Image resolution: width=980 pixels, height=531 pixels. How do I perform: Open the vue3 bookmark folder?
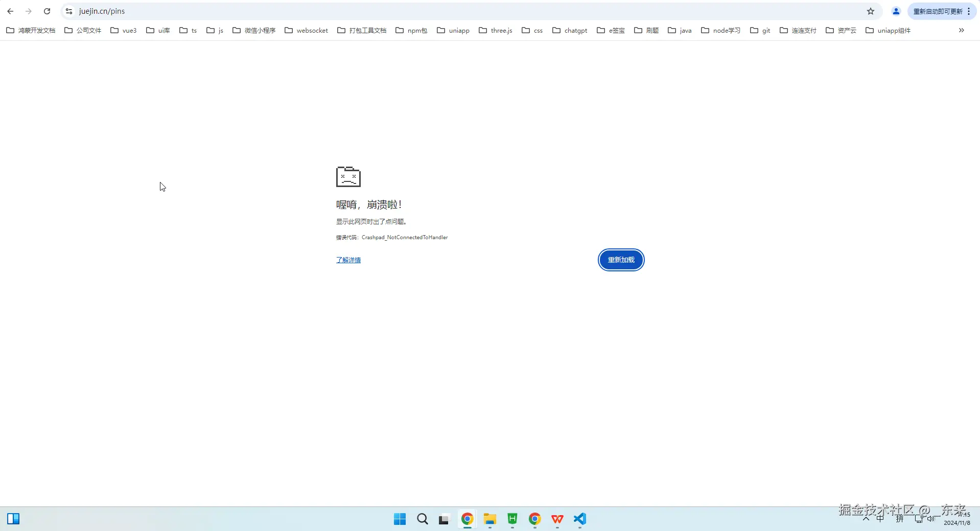point(124,31)
